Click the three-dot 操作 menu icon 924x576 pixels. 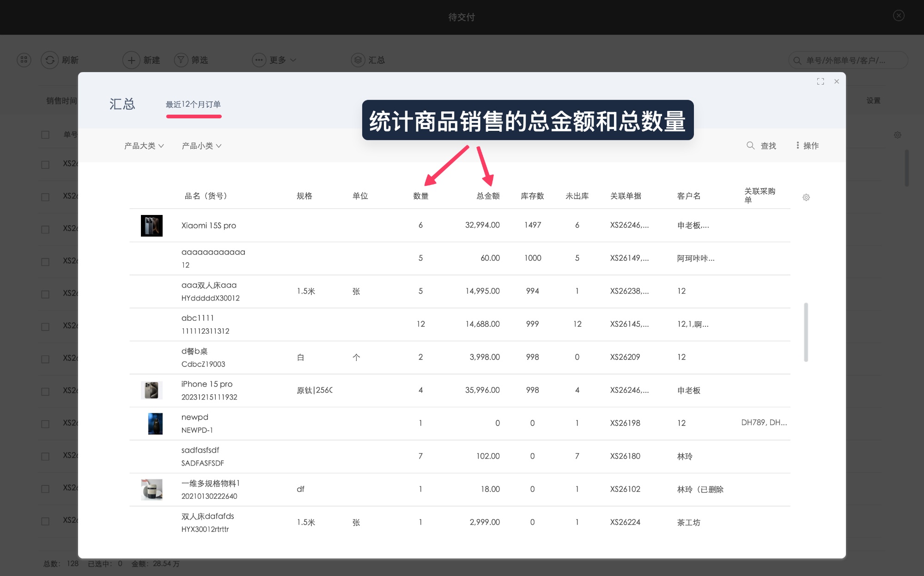point(797,146)
